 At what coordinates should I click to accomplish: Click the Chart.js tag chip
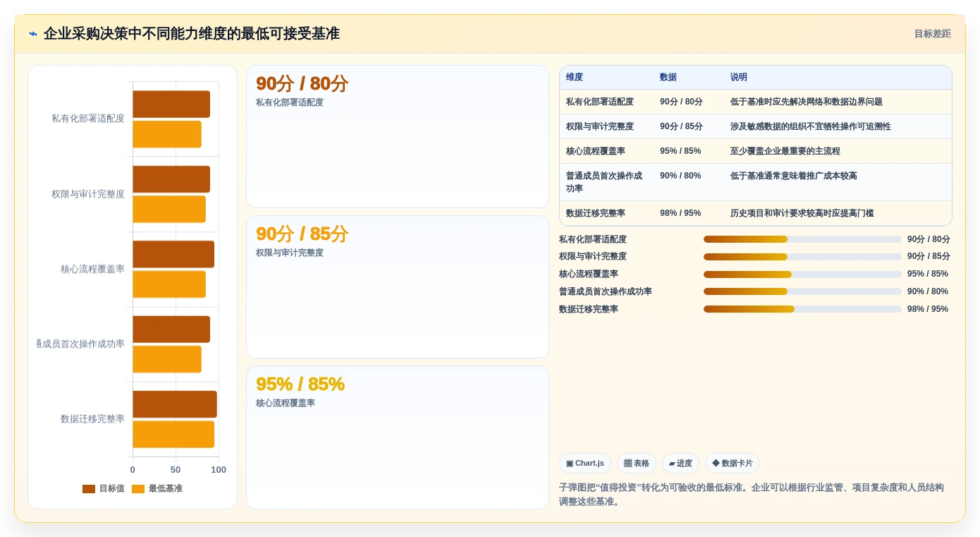585,464
